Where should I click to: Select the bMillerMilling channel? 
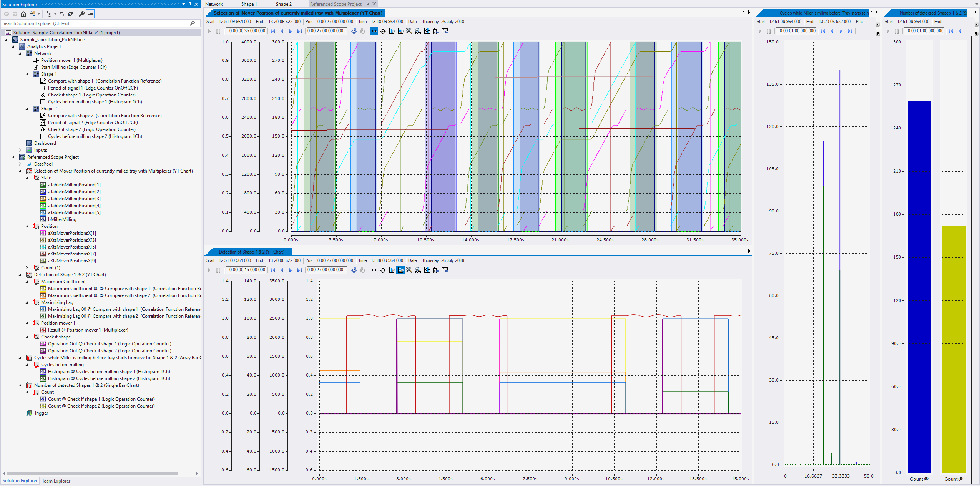point(62,219)
